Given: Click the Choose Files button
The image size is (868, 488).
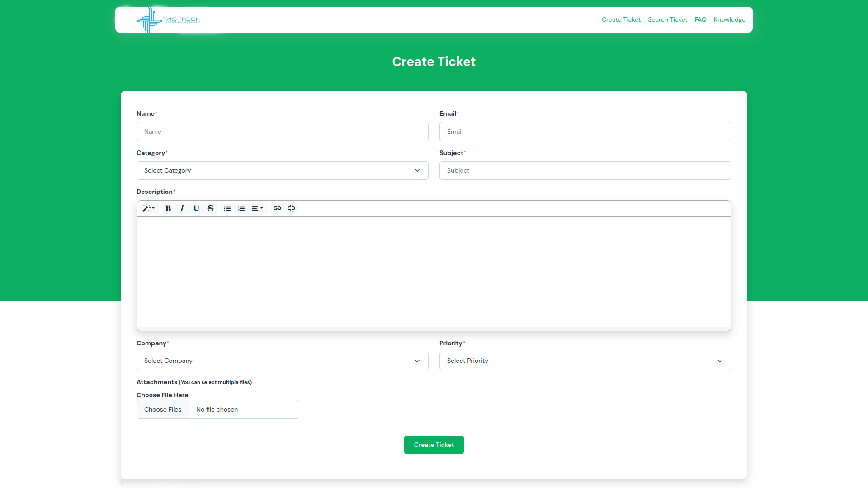Looking at the screenshot, I should click(x=163, y=409).
